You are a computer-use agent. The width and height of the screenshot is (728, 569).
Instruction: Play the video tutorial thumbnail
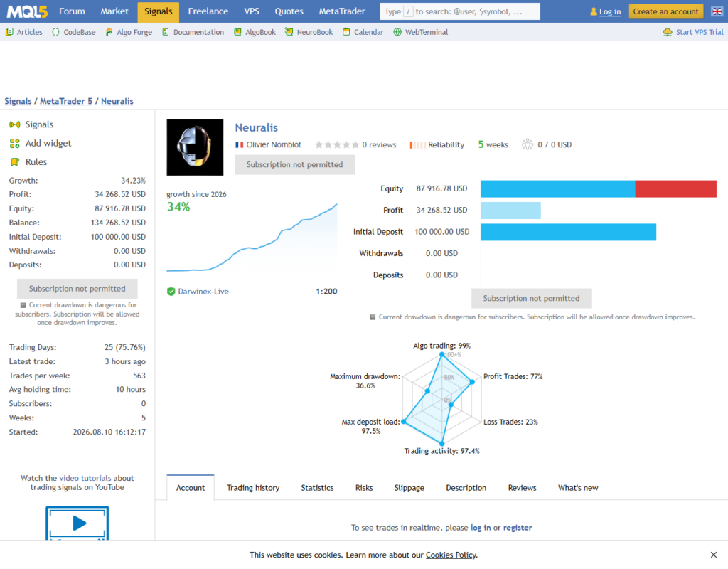(x=77, y=523)
